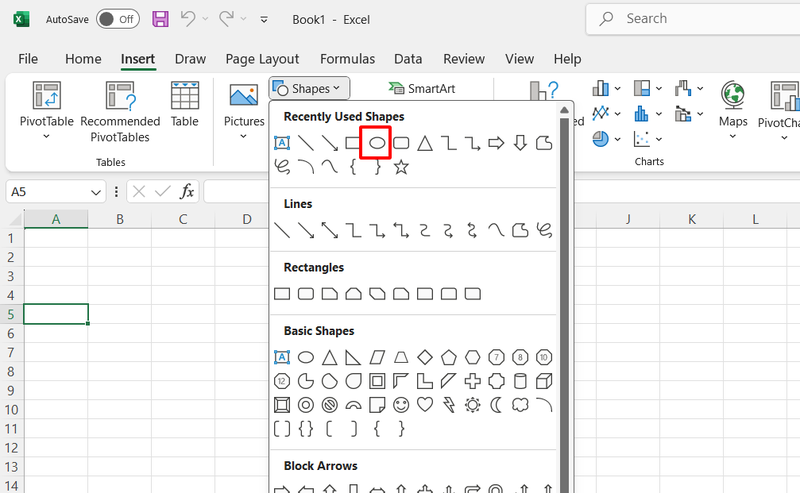Choose the No Symbol basic shape
The width and height of the screenshot is (800, 493).
click(330, 405)
